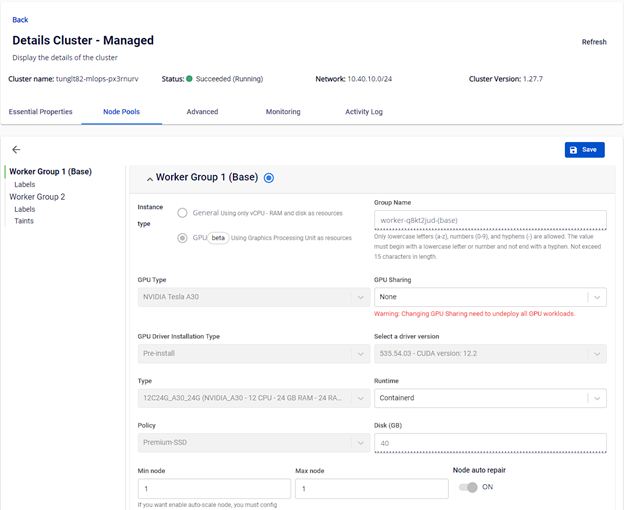Click the Save button
This screenshot has height=510, width=624.
tap(584, 150)
